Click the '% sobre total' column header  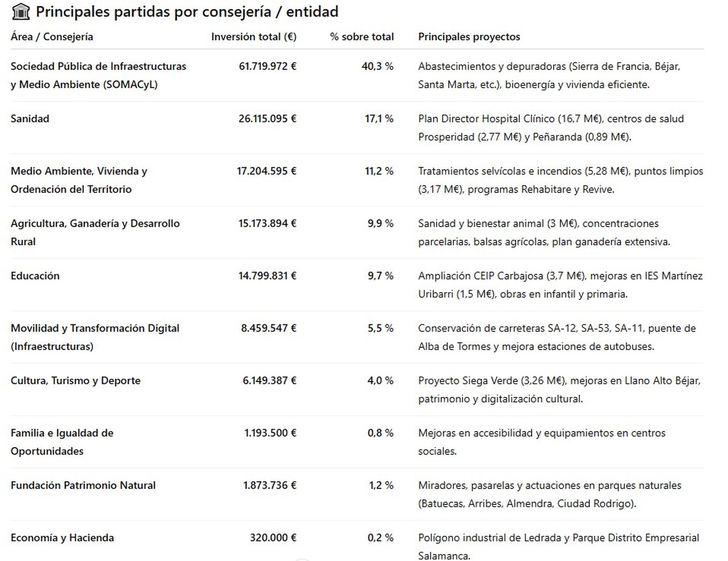click(362, 37)
